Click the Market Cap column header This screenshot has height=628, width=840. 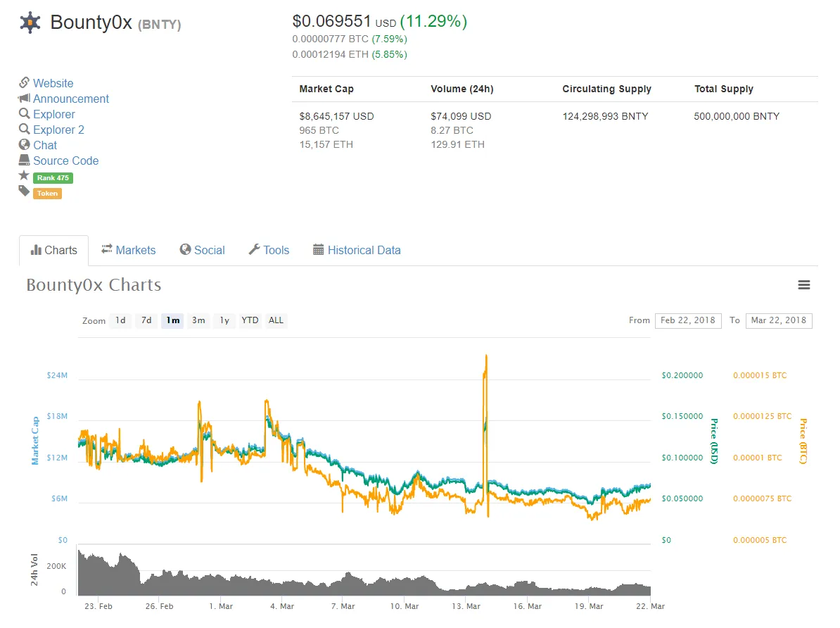coord(326,89)
